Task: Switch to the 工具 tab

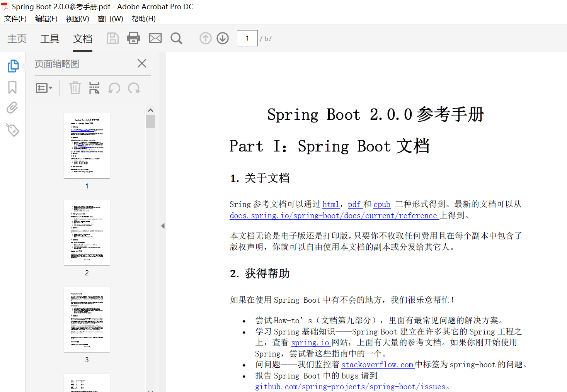Action: tap(50, 39)
